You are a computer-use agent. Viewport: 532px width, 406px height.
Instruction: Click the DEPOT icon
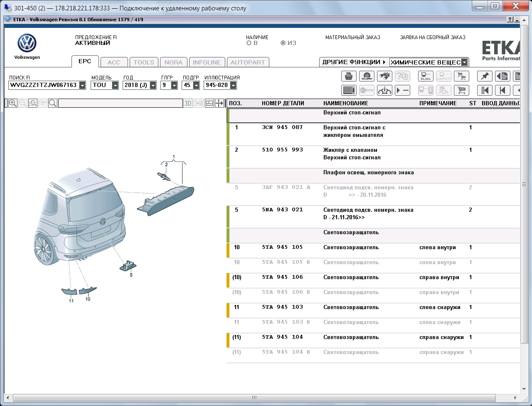(x=443, y=76)
